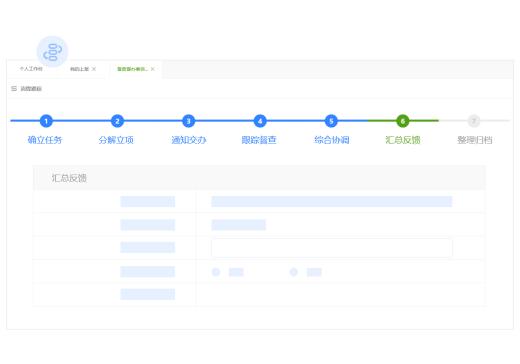The image size is (520, 364).
Task: Select step 2 circle 分解立项
Action: click(117, 121)
